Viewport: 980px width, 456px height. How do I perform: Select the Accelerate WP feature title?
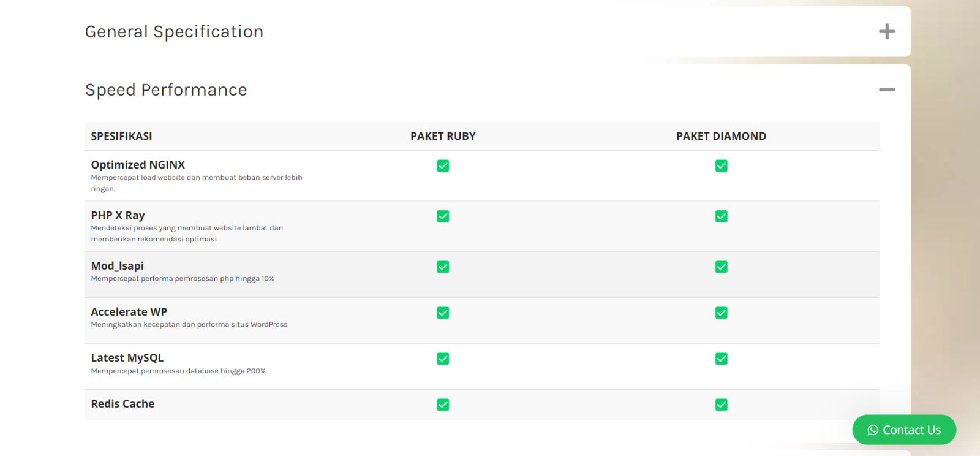pos(129,312)
